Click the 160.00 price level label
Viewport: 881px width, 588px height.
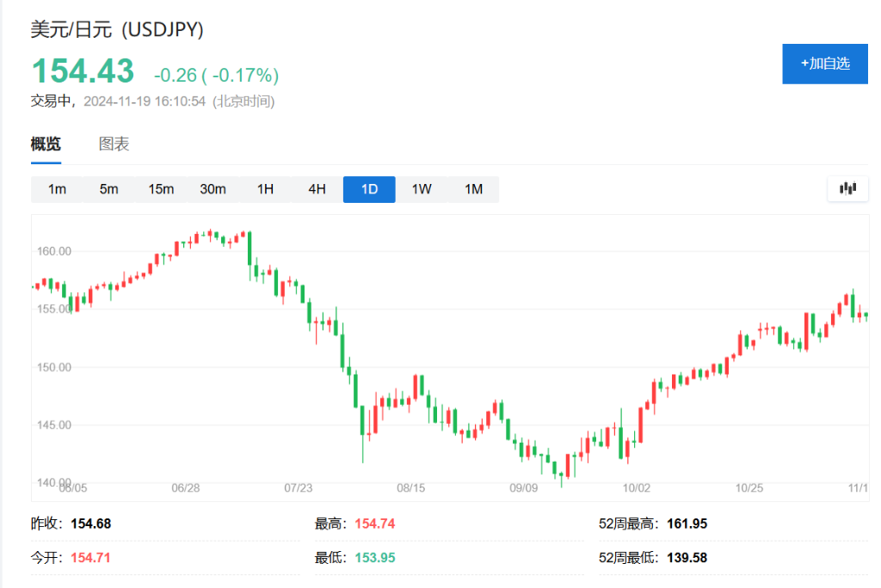pyautogui.click(x=52, y=251)
